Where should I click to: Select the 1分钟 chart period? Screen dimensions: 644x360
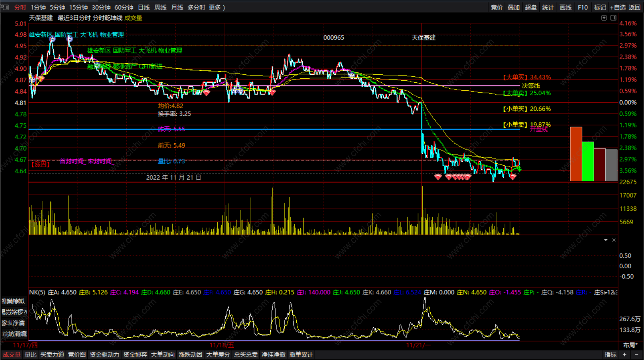(x=38, y=8)
